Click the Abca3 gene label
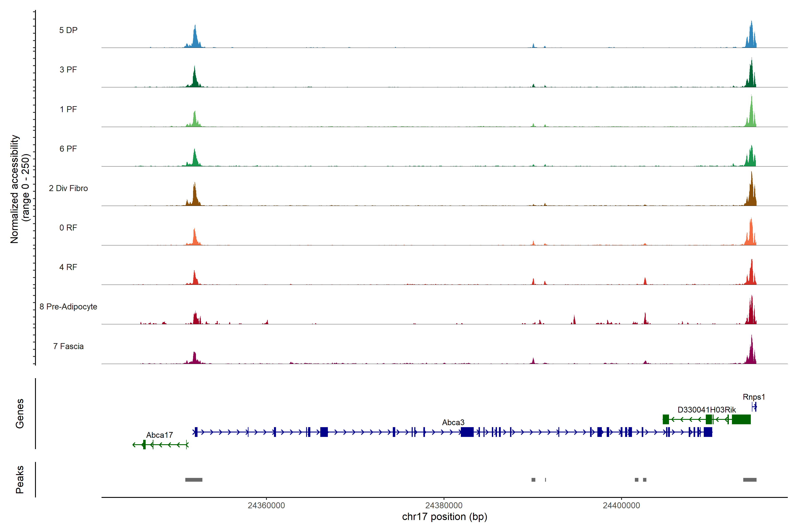The image size is (798, 532). pos(453,422)
